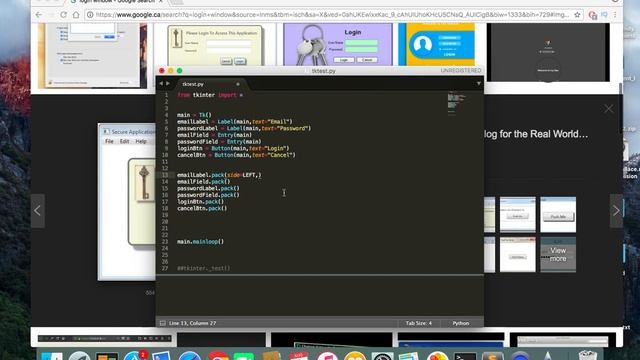Viewport: 640px width, 360px height.
Task: View site information icon beside URL
Action: [90, 15]
